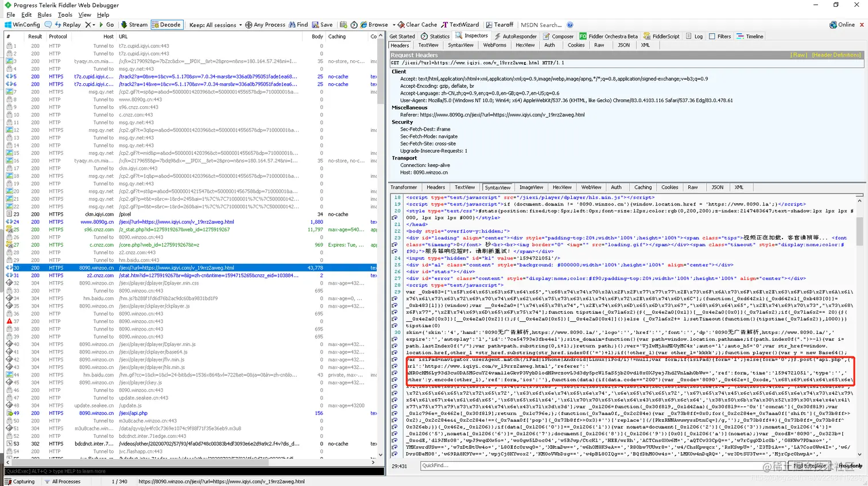This screenshot has height=486, width=868.
Task: Open the Composer tab
Action: coord(559,36)
